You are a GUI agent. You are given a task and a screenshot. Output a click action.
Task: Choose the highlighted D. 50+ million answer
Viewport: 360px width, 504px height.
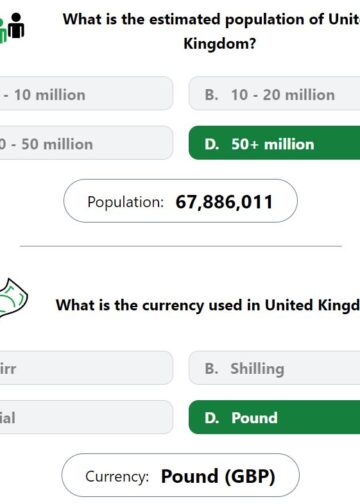(x=274, y=143)
